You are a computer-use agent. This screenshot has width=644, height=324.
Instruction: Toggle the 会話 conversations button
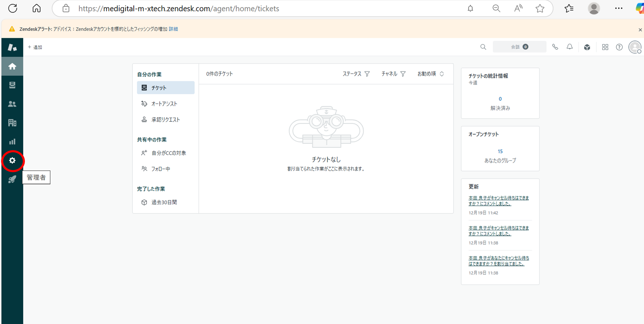click(x=519, y=47)
